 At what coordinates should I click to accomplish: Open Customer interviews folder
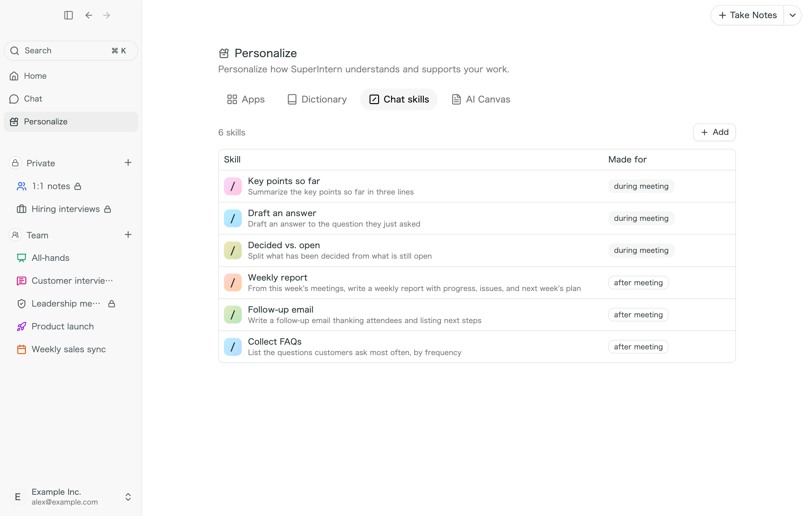[x=71, y=281]
